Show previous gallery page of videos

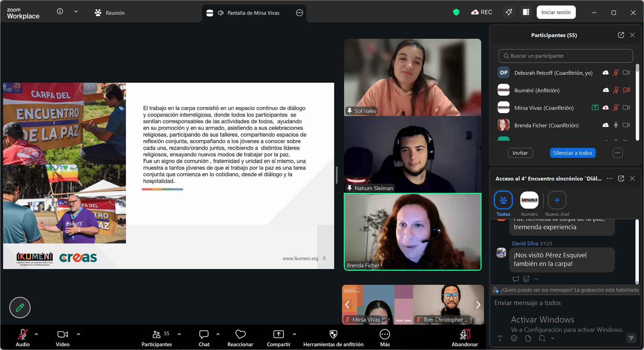tap(347, 305)
